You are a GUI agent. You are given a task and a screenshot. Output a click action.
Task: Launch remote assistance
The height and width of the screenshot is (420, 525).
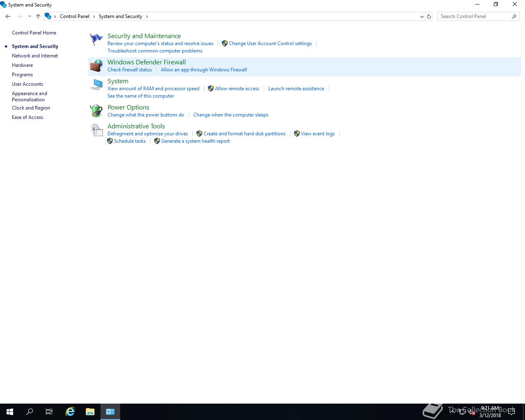(x=296, y=89)
